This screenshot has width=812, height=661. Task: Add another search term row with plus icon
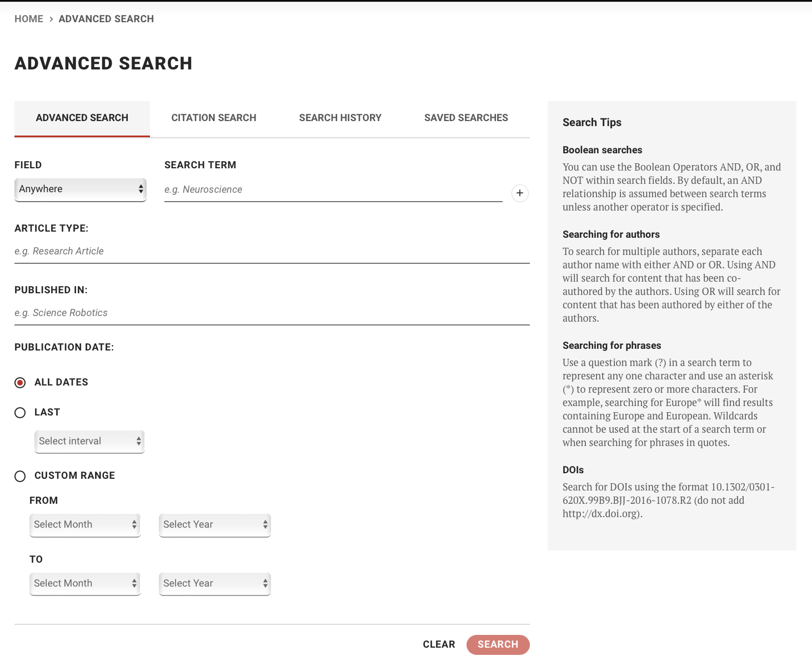520,193
